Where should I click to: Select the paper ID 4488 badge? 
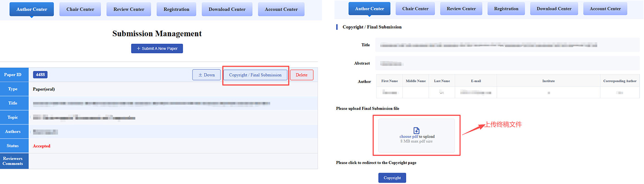(40, 75)
